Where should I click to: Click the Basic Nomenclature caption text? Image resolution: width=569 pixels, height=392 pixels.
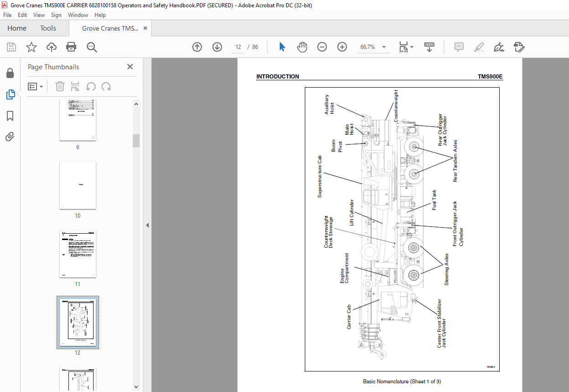tap(402, 382)
